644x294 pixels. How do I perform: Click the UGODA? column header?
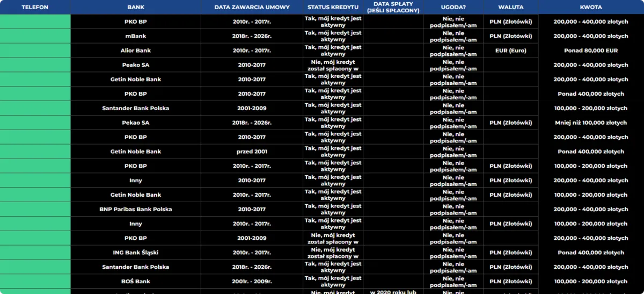[x=453, y=7]
